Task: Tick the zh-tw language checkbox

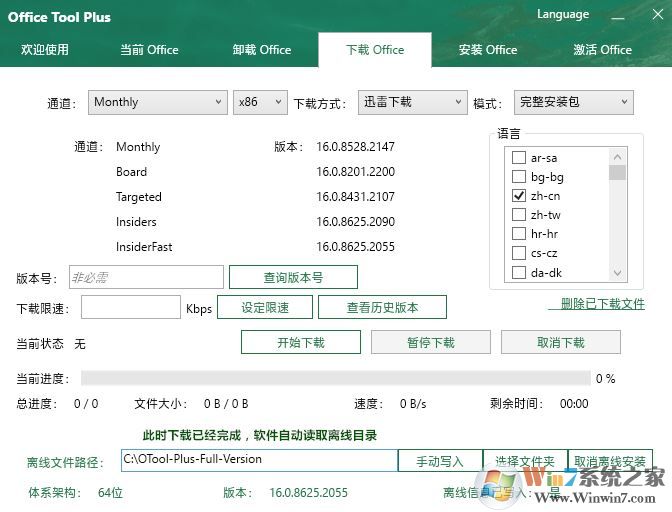Action: click(x=519, y=214)
